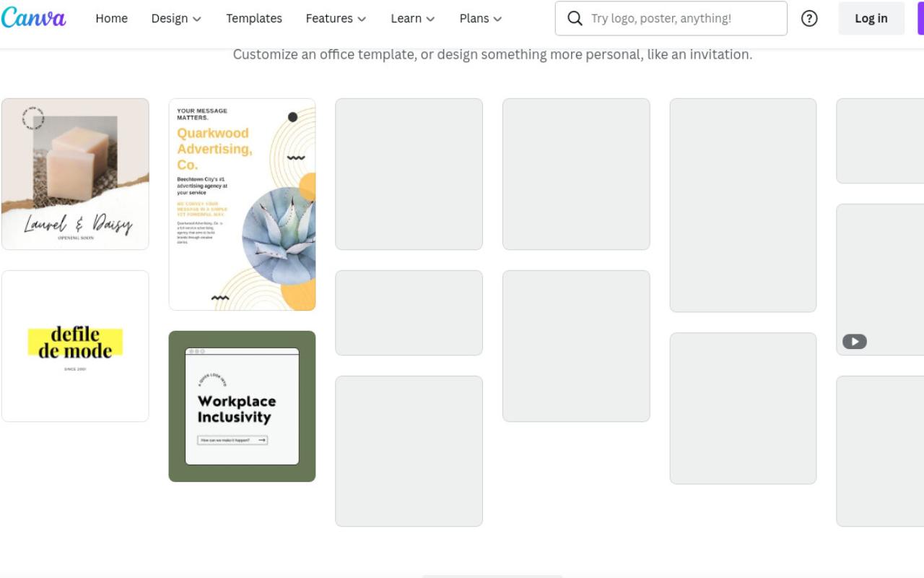Go to the Home menu item
Screen dimensions: 924x578
pyautogui.click(x=111, y=19)
